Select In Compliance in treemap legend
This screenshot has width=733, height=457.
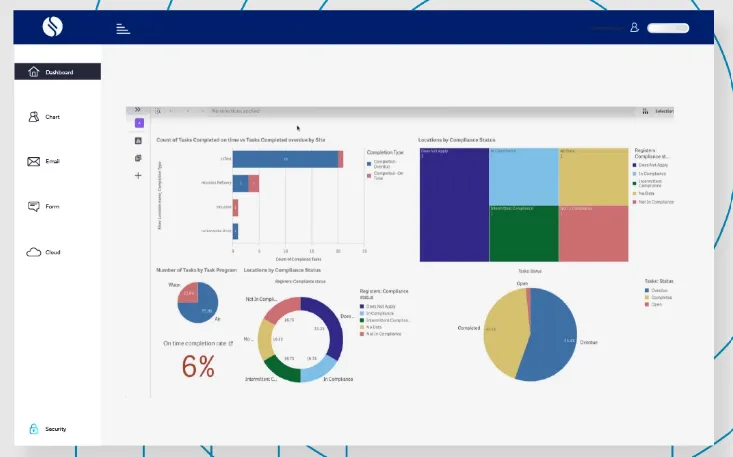point(649,174)
